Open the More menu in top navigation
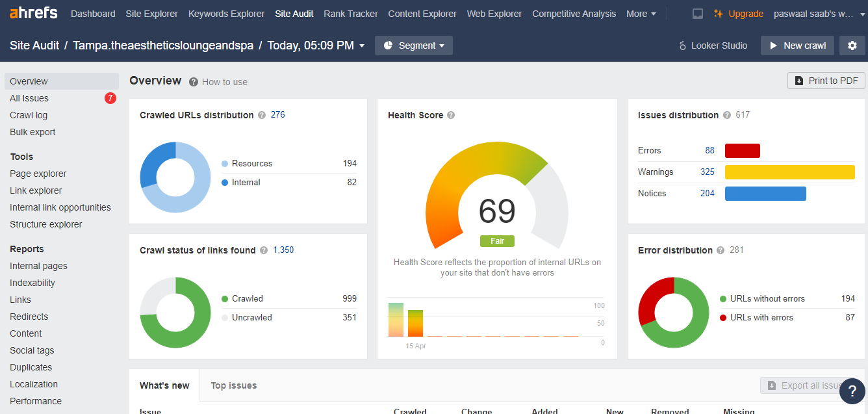 pyautogui.click(x=641, y=14)
